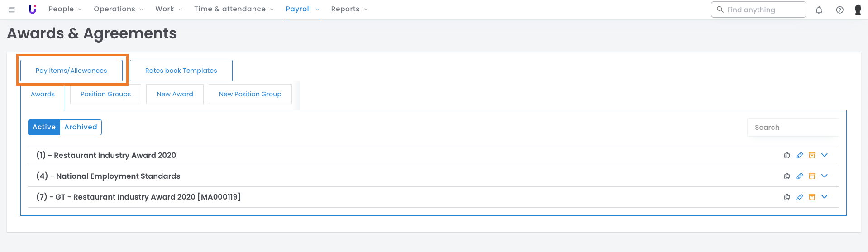This screenshot has height=252, width=868.
Task: Expand the GT - Restaurant Industry Award row
Action: [824, 197]
